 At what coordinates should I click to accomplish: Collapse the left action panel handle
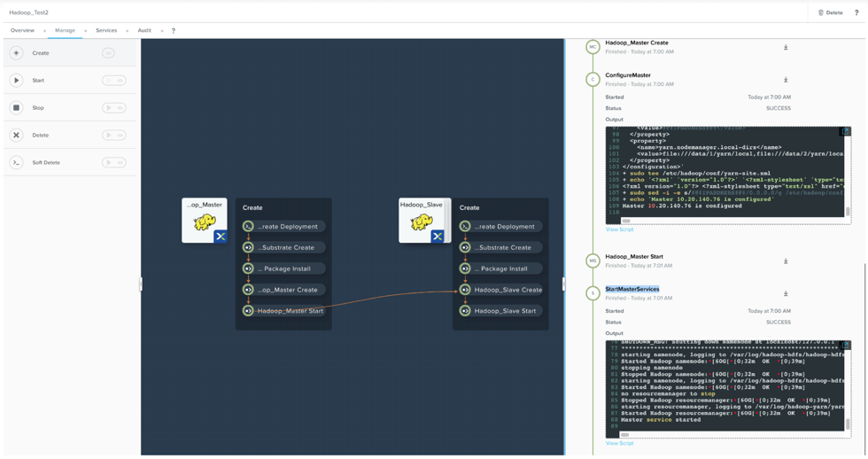coord(141,284)
